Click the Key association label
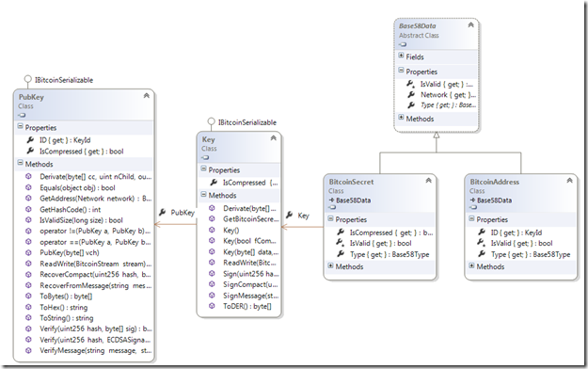The width and height of the screenshot is (588, 369). [303, 216]
